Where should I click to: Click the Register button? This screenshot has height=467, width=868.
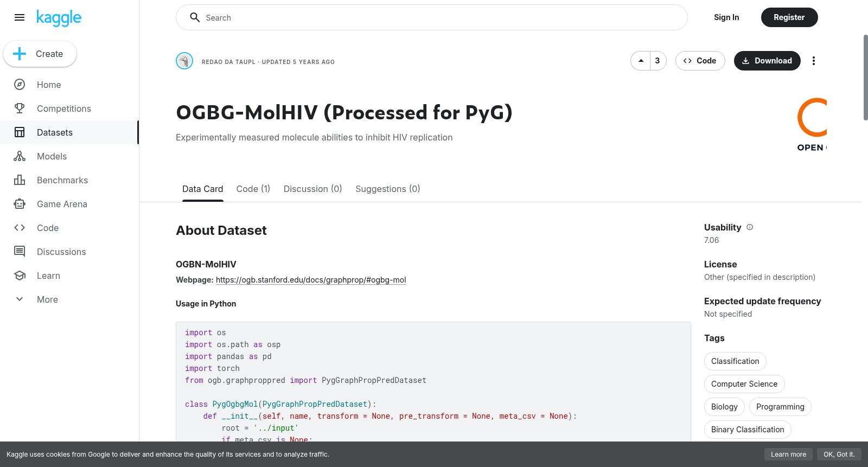(x=789, y=17)
